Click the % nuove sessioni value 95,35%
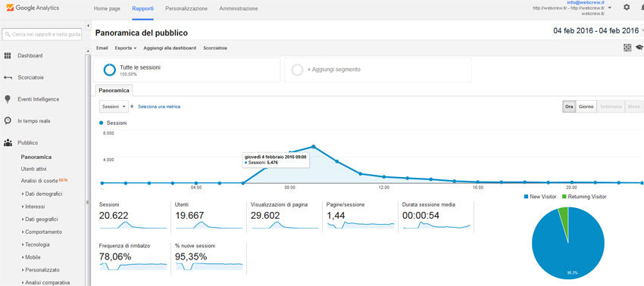 [x=191, y=256]
